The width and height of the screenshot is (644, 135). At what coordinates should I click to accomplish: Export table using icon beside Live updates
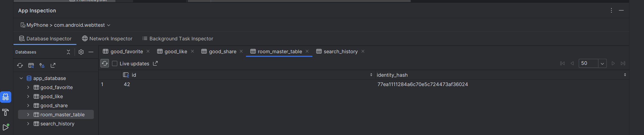coord(155,63)
